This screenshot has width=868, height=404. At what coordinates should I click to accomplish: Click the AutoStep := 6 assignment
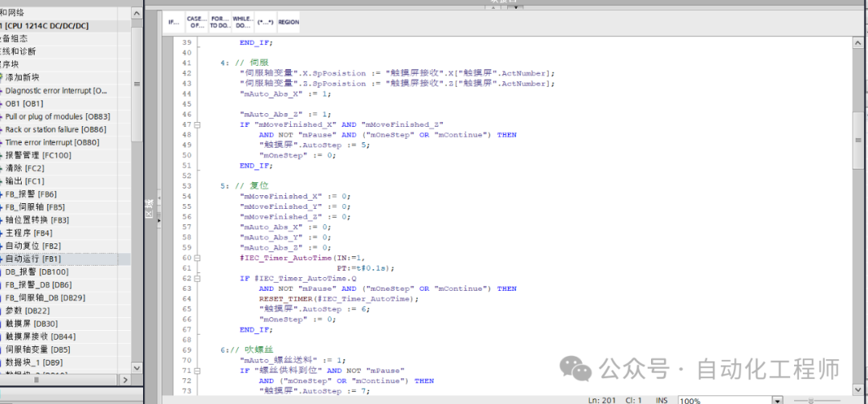pyautogui.click(x=314, y=309)
